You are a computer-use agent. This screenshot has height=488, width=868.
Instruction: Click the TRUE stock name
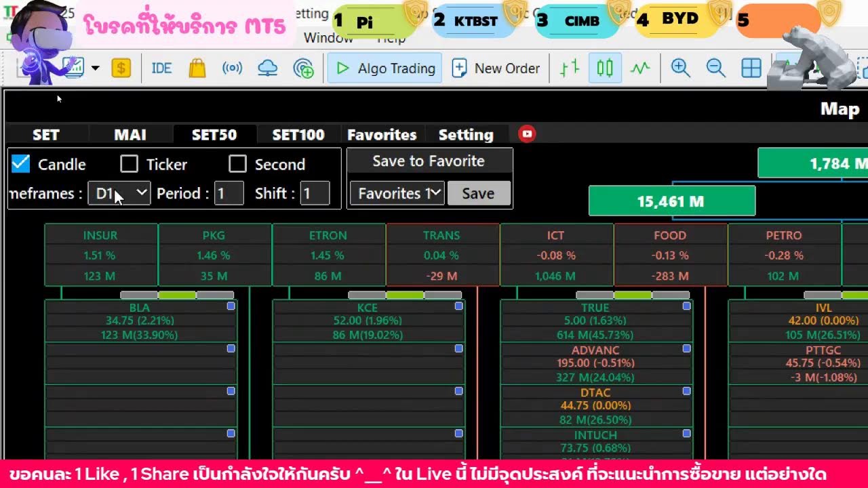point(595,308)
